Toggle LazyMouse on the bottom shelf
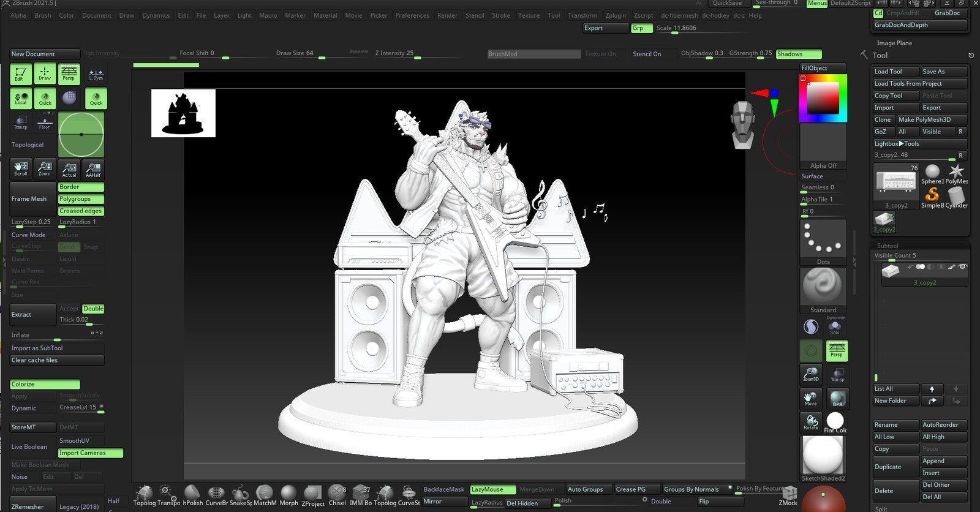 click(493, 489)
